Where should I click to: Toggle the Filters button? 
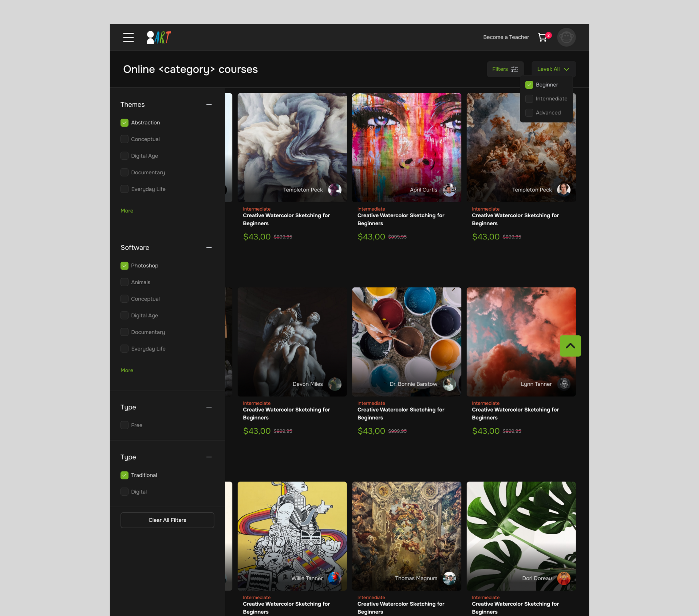[505, 69]
